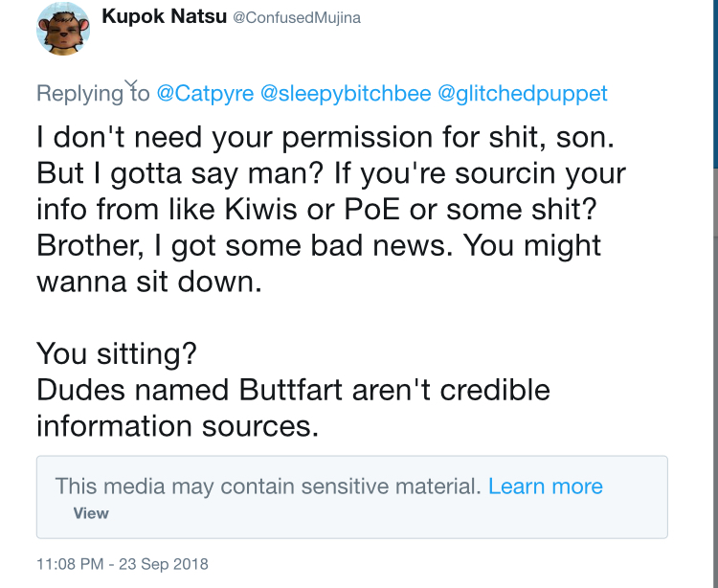Open Kupok Natsu's profile avatar picture

point(63,29)
